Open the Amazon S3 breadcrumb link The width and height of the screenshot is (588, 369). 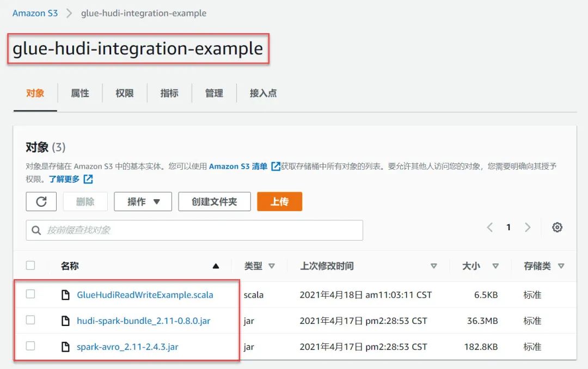35,14
